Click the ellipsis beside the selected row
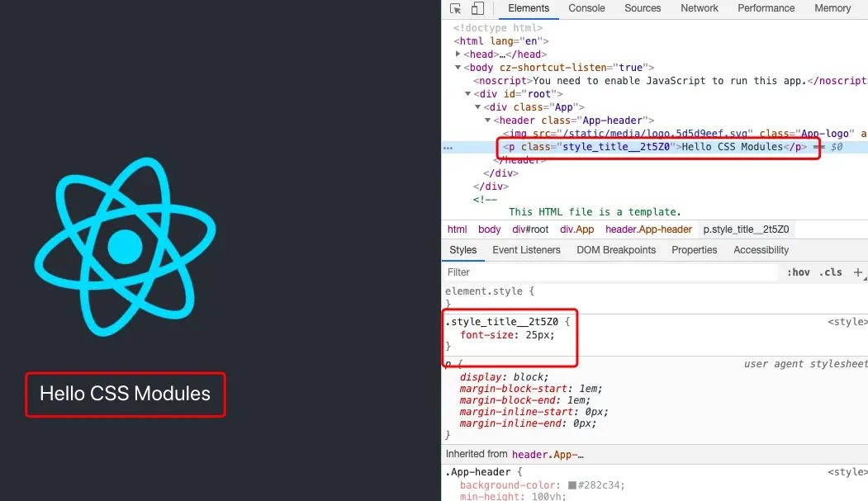Screen dimensions: 868x501 click(448, 148)
